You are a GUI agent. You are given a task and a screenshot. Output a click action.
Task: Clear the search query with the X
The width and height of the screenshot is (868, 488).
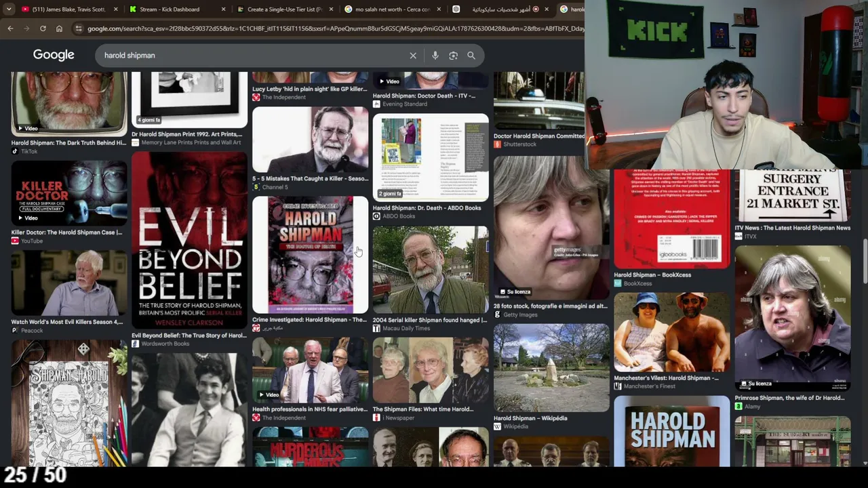click(413, 56)
